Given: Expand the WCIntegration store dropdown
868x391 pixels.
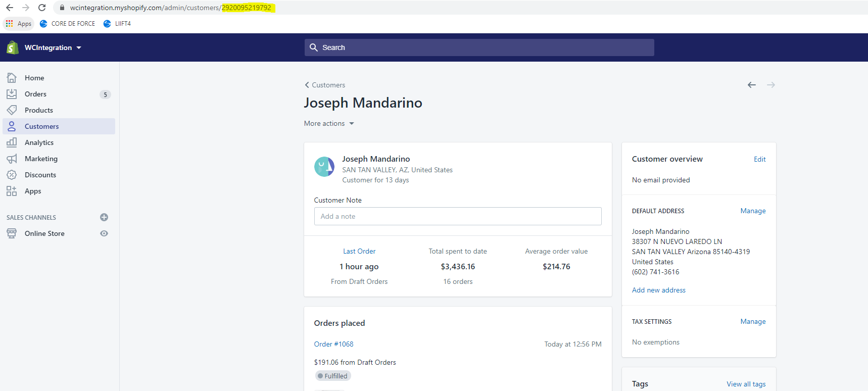Looking at the screenshot, I should [53, 47].
